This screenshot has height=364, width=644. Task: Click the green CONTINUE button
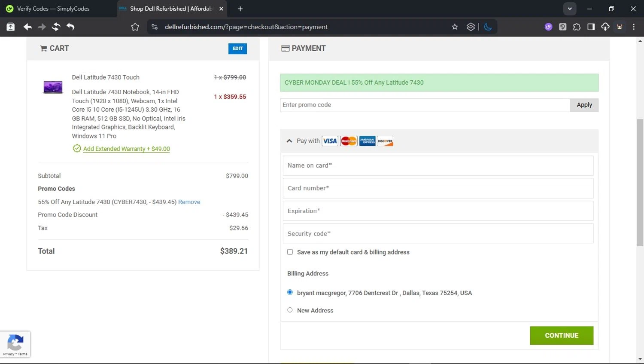[562, 335]
